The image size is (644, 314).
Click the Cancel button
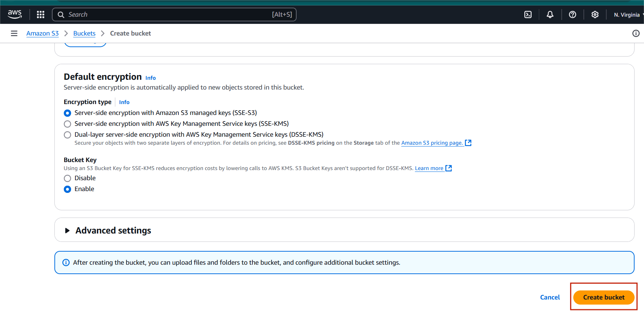pyautogui.click(x=550, y=297)
